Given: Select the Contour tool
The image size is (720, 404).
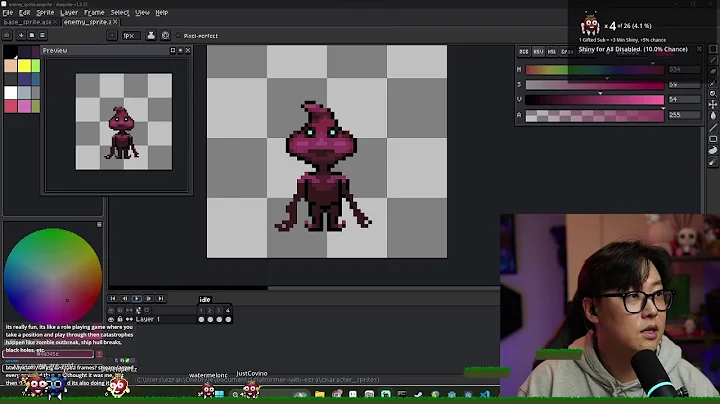Looking at the screenshot, I should pos(713,151).
